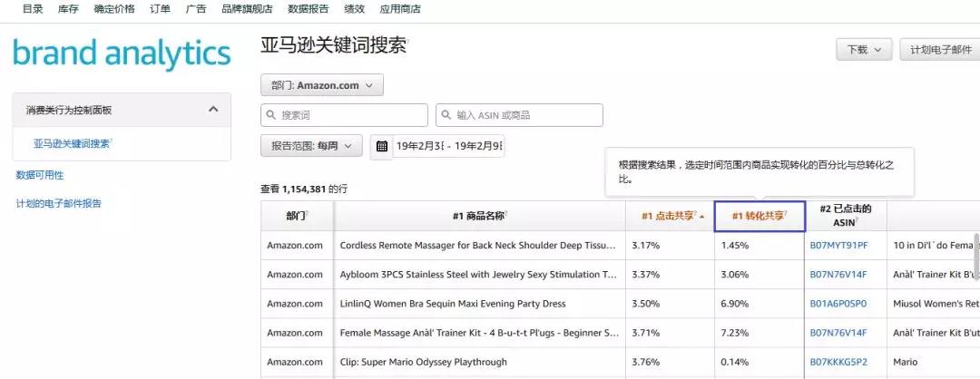Click the #1 商品名称 column header
This screenshot has height=379, width=980.
click(x=480, y=216)
